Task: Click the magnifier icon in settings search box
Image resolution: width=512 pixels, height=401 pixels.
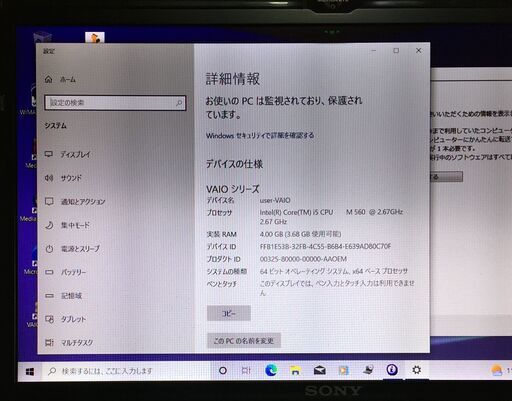Action: (179, 103)
